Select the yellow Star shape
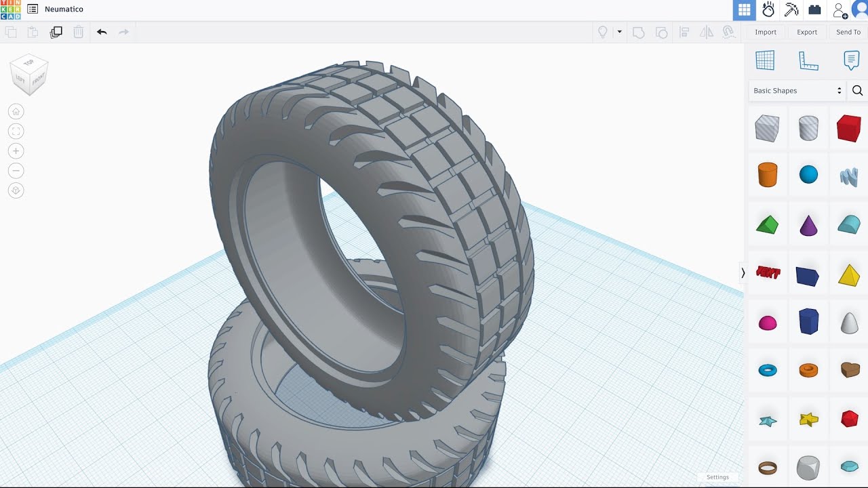Image resolution: width=868 pixels, height=488 pixels. click(x=808, y=420)
